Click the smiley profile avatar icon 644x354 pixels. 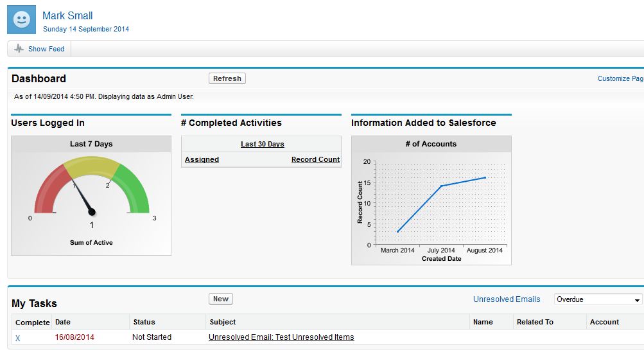tap(21, 19)
